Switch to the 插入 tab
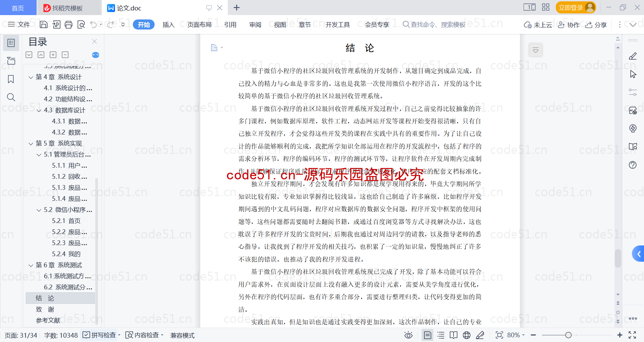This screenshot has height=342, width=644. [168, 24]
